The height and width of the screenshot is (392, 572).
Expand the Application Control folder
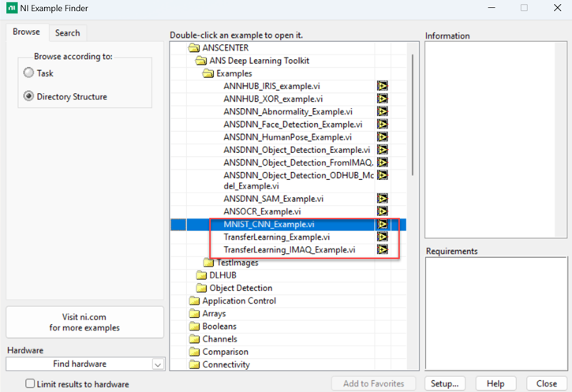195,301
